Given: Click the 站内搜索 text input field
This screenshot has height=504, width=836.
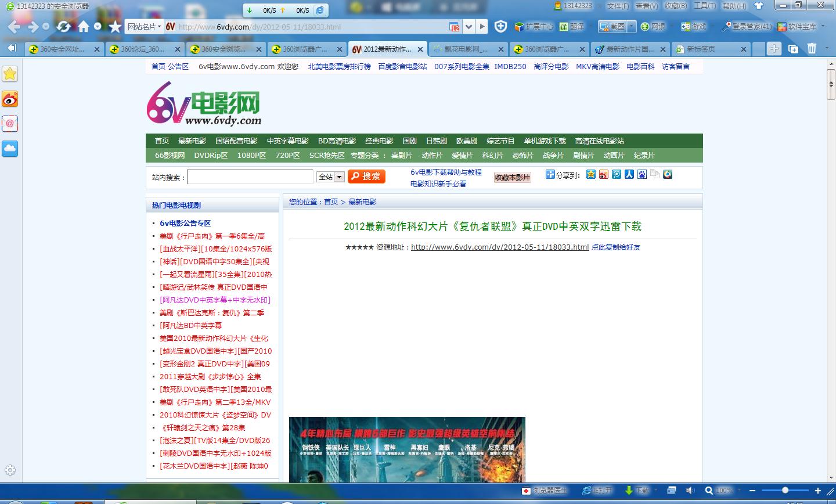Looking at the screenshot, I should (250, 177).
